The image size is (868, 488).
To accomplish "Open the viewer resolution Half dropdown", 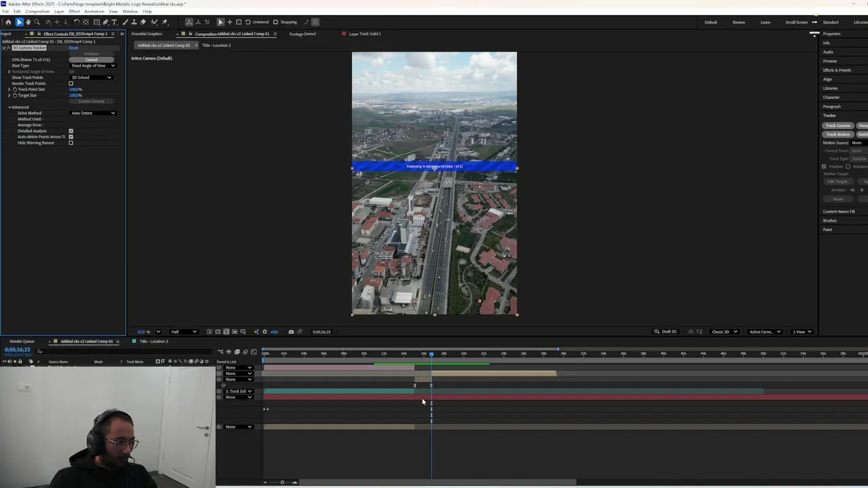I will coord(184,331).
